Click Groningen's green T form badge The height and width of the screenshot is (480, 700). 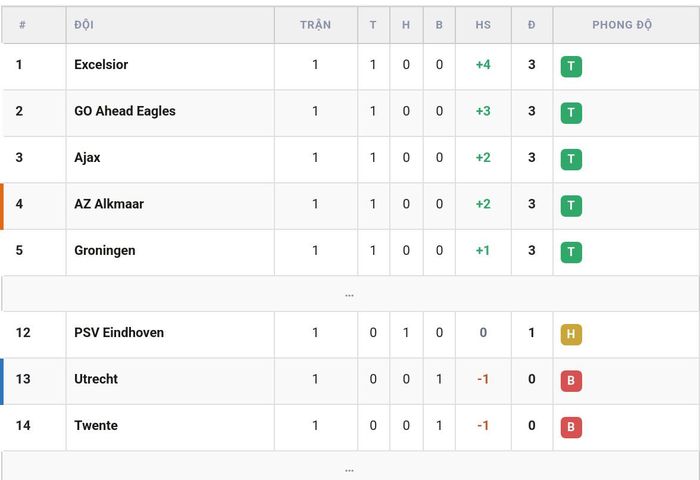(571, 252)
